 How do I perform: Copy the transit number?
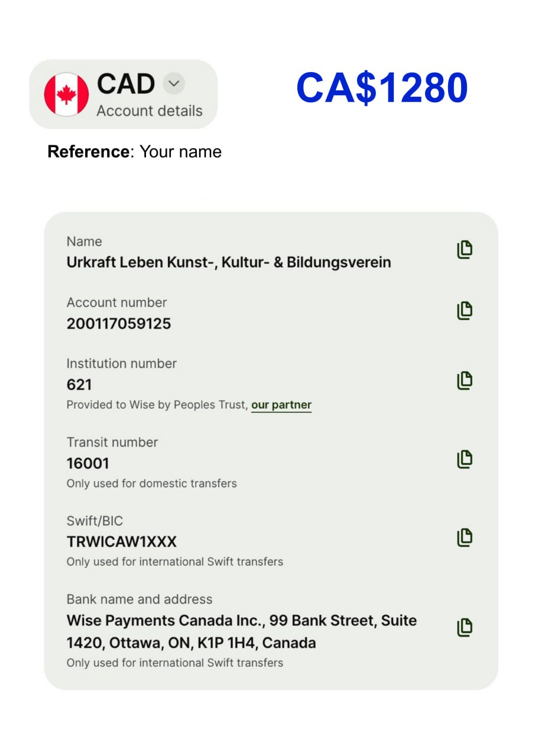pos(465,459)
